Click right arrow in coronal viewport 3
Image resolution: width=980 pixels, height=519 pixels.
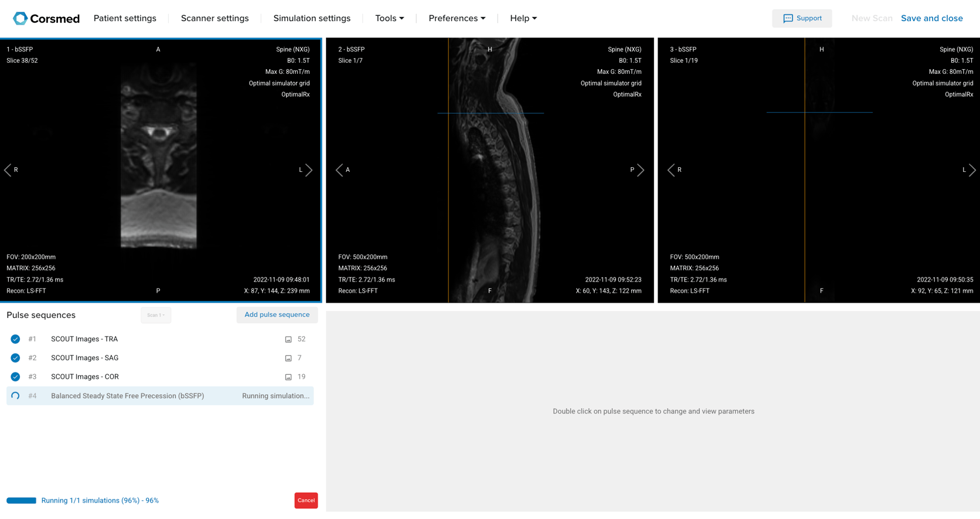(972, 170)
